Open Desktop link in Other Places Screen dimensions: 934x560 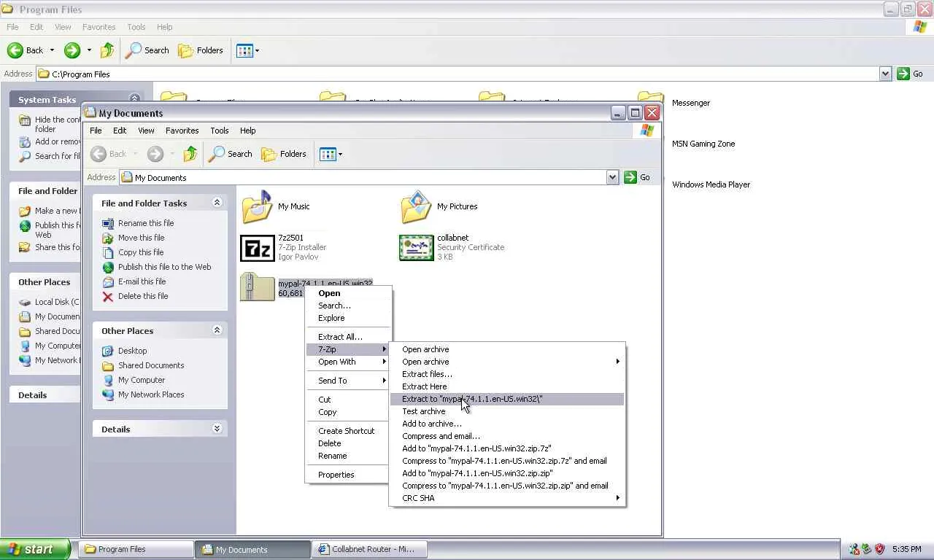pyautogui.click(x=133, y=351)
